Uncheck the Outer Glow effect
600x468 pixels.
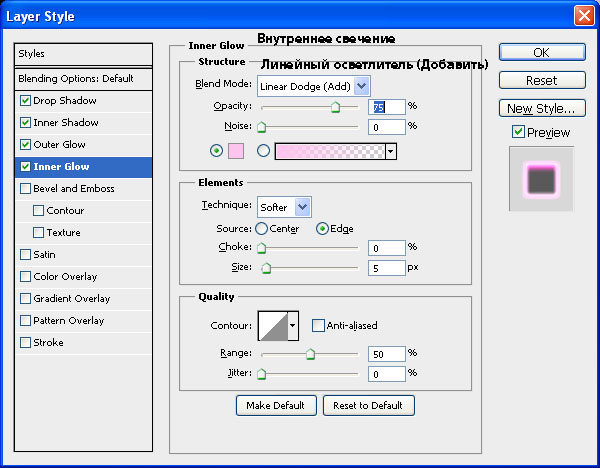pos(25,145)
